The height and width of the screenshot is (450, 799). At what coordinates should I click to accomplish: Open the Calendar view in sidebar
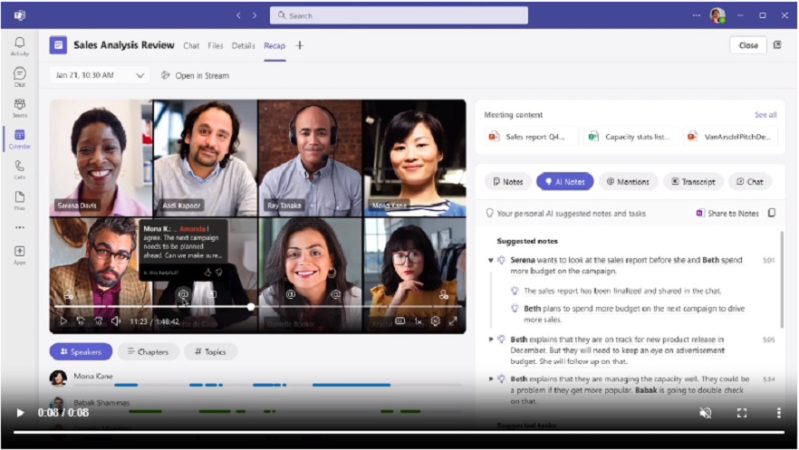tap(20, 137)
